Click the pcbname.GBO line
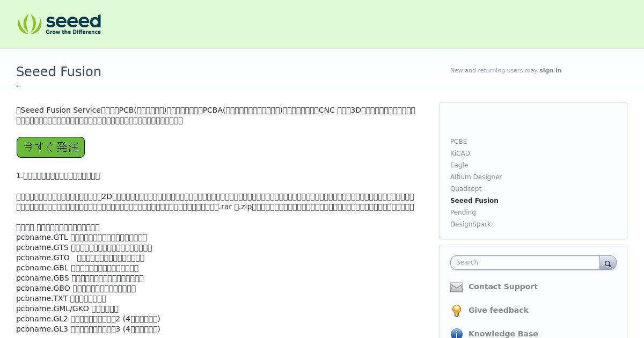This screenshot has width=644, height=338. [76, 289]
